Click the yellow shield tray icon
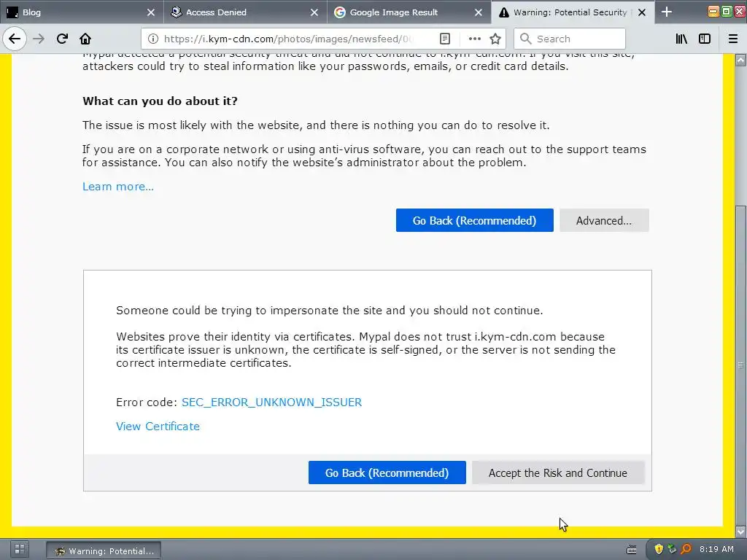 pyautogui.click(x=659, y=549)
